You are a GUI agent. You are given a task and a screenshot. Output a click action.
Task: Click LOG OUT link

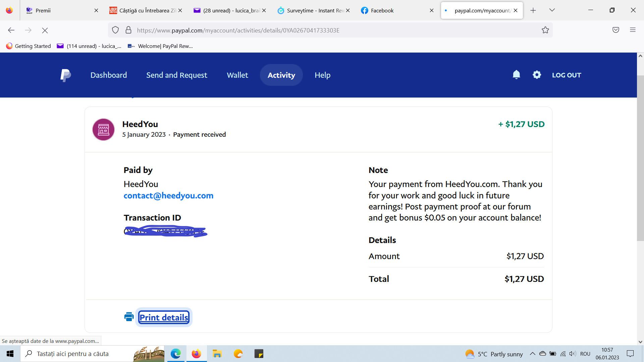[567, 75]
